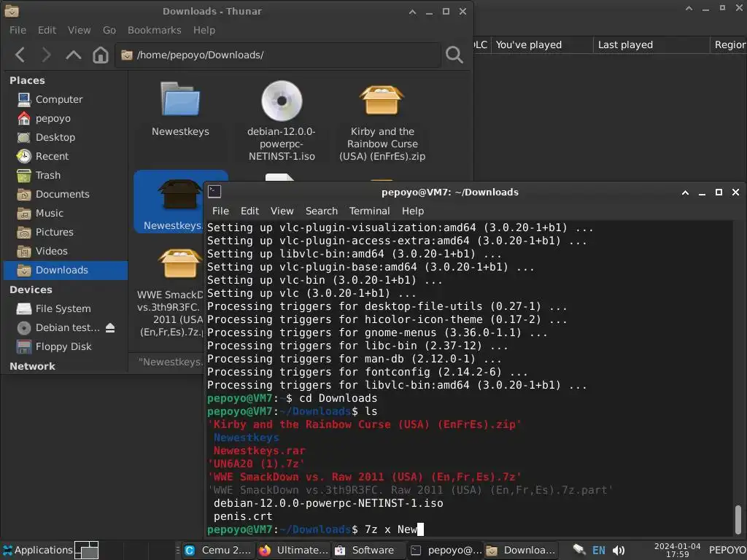This screenshot has width=747, height=560.
Task: Select the Newestkeys folder icon
Action: click(x=180, y=99)
